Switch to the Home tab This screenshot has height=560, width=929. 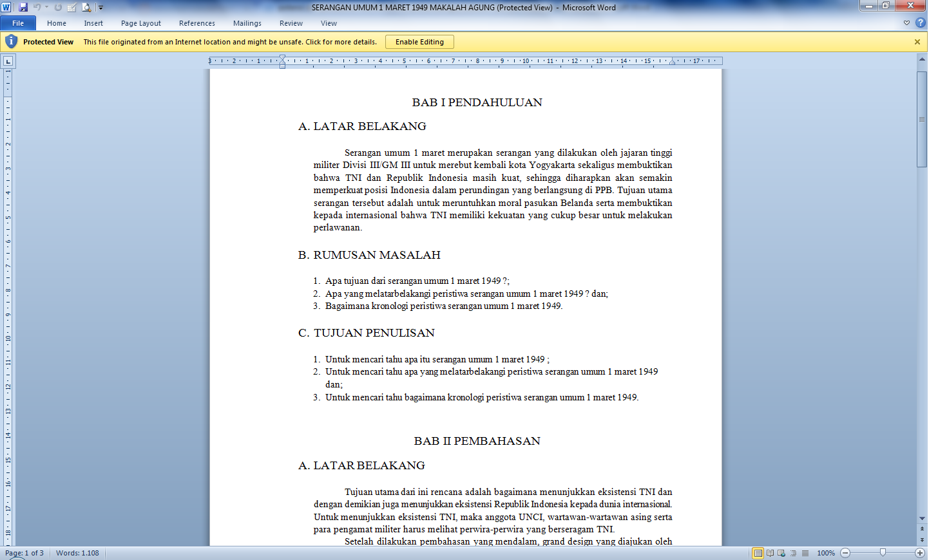[x=57, y=23]
